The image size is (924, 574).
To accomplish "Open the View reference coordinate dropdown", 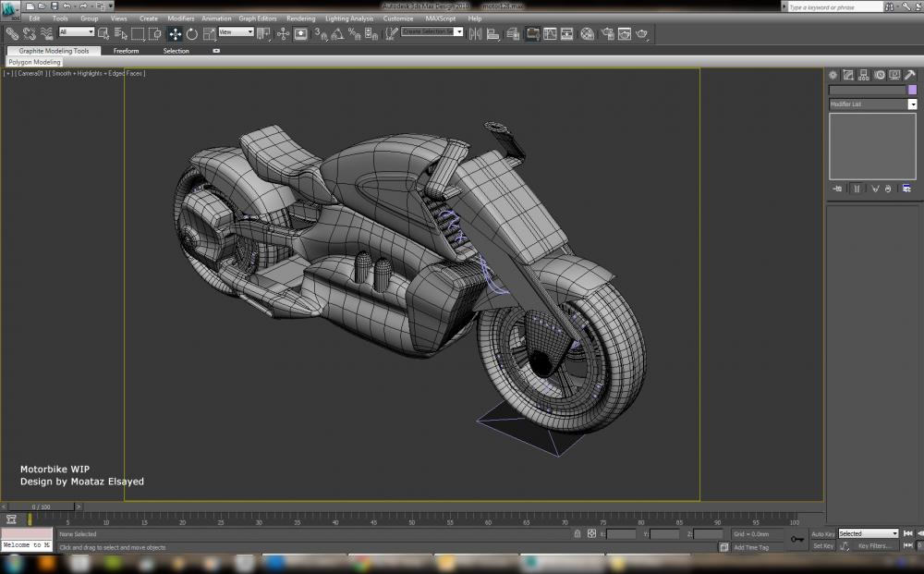I will coord(236,32).
